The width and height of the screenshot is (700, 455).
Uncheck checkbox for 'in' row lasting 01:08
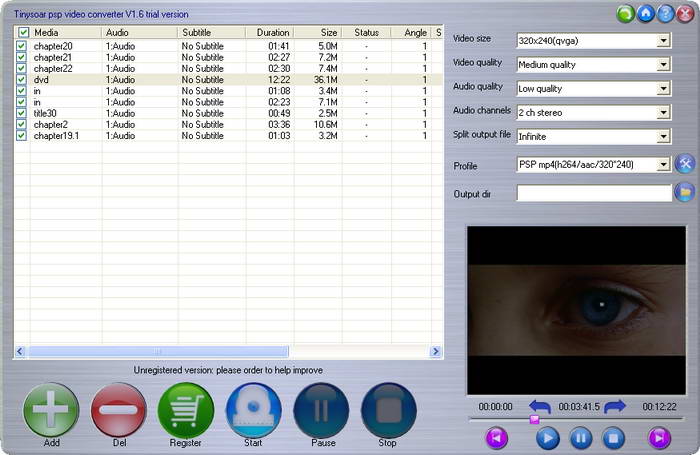[x=21, y=91]
